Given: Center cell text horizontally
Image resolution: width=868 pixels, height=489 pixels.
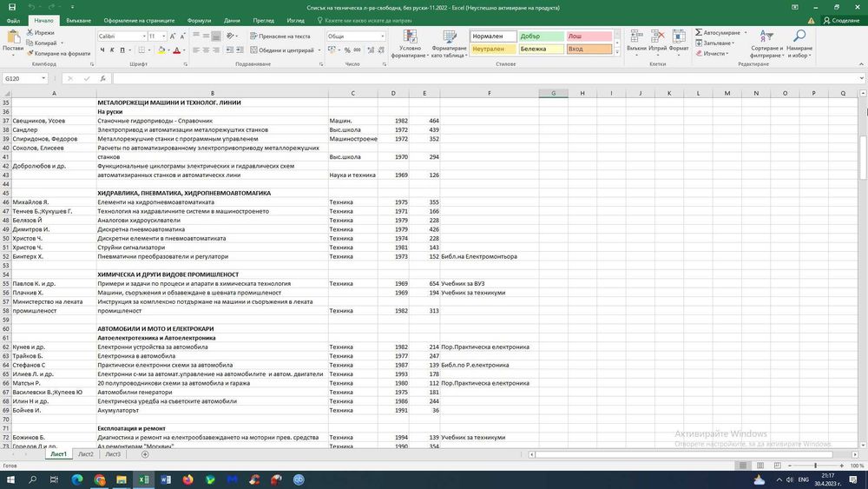Looking at the screenshot, I should pos(206,50).
